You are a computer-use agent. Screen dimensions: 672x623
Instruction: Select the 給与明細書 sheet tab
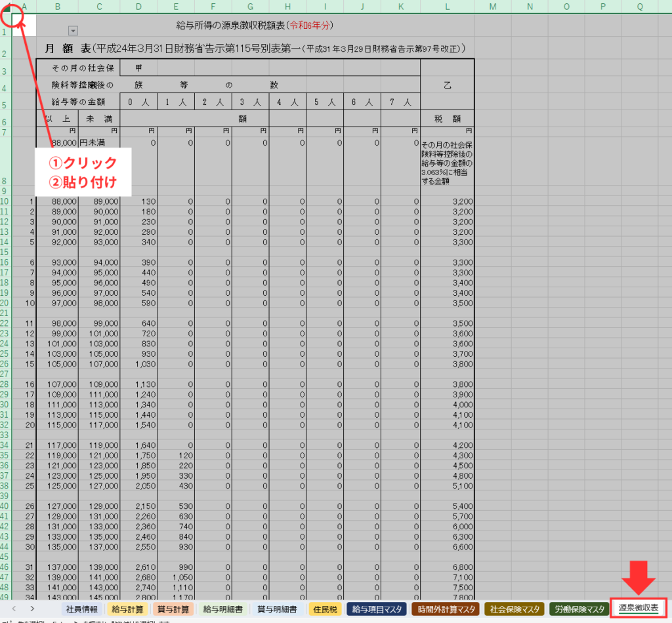click(x=222, y=609)
